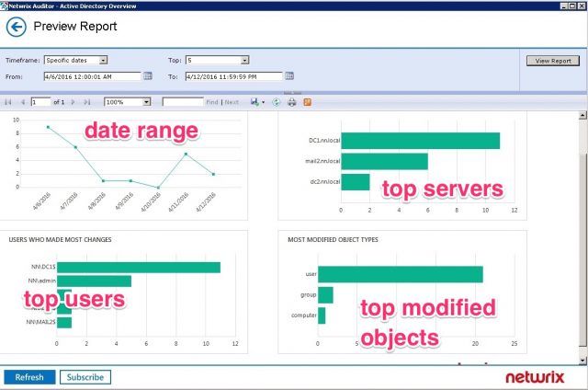Viewport: 588px width, 390px height.
Task: Click the NN\MAIL2$ user bar
Action: coord(64,323)
